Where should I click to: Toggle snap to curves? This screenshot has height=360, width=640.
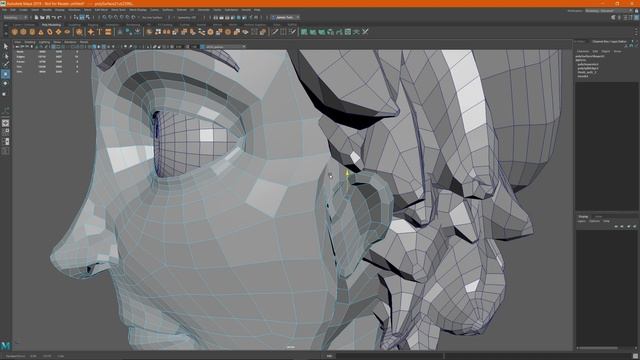[x=110, y=18]
